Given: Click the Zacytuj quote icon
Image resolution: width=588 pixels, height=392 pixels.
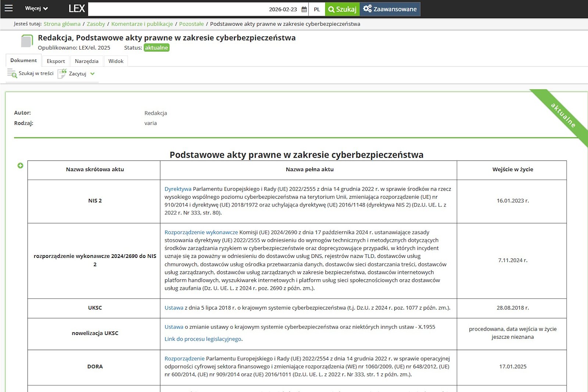Looking at the screenshot, I should (62, 73).
